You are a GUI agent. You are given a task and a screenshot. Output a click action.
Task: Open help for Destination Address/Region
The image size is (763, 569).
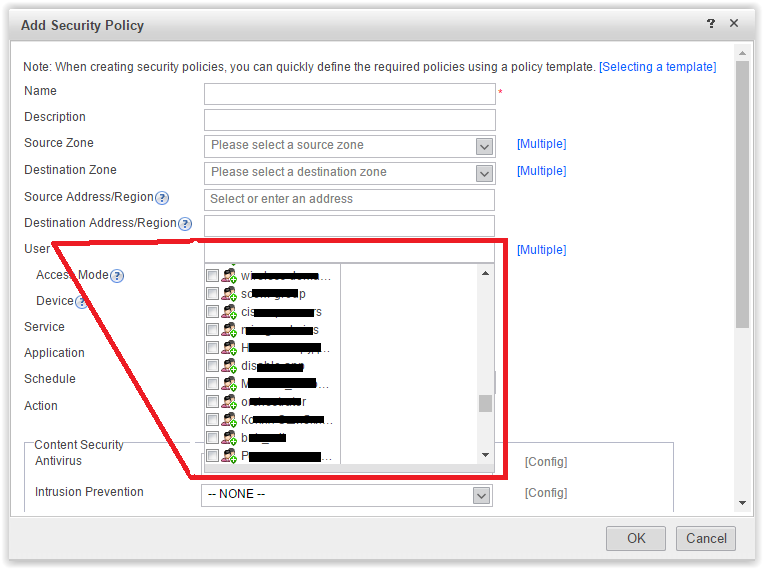185,224
